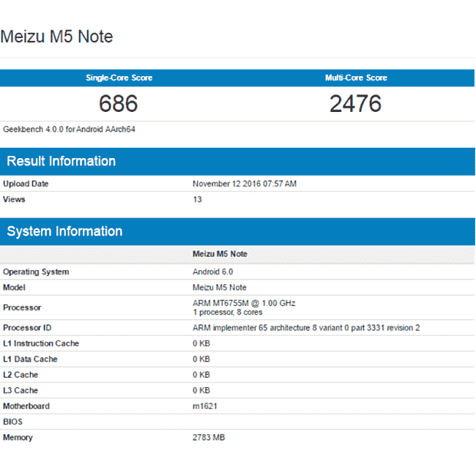This screenshot has height=456, width=476.
Task: Click the L1 Instruction Cache label
Action: pyautogui.click(x=41, y=343)
